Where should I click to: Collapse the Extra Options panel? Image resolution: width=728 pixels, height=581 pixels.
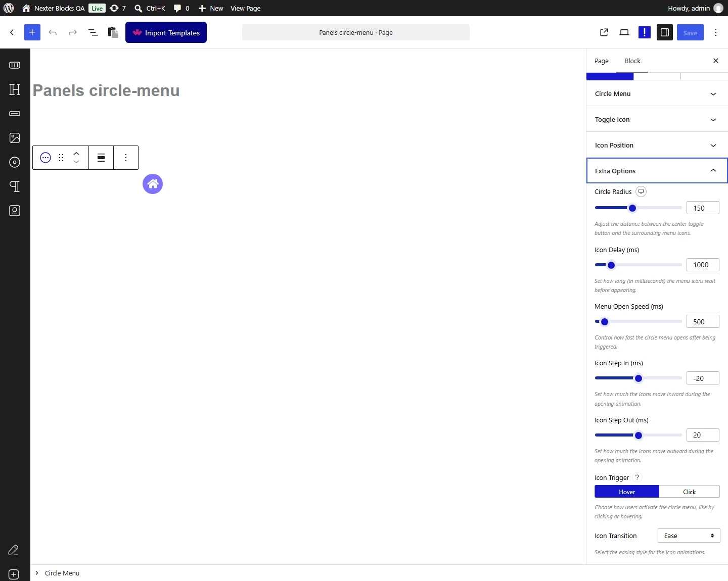[657, 171]
